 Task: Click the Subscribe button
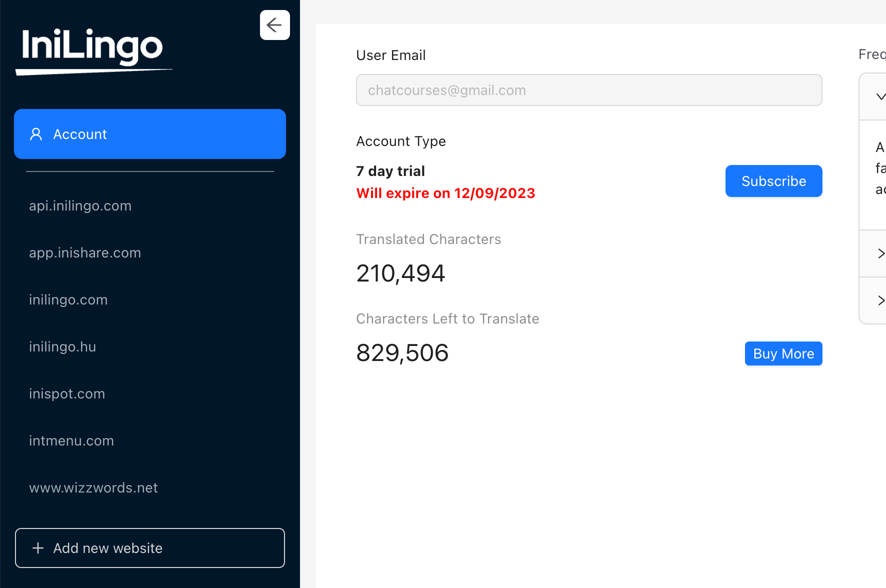pyautogui.click(x=774, y=181)
